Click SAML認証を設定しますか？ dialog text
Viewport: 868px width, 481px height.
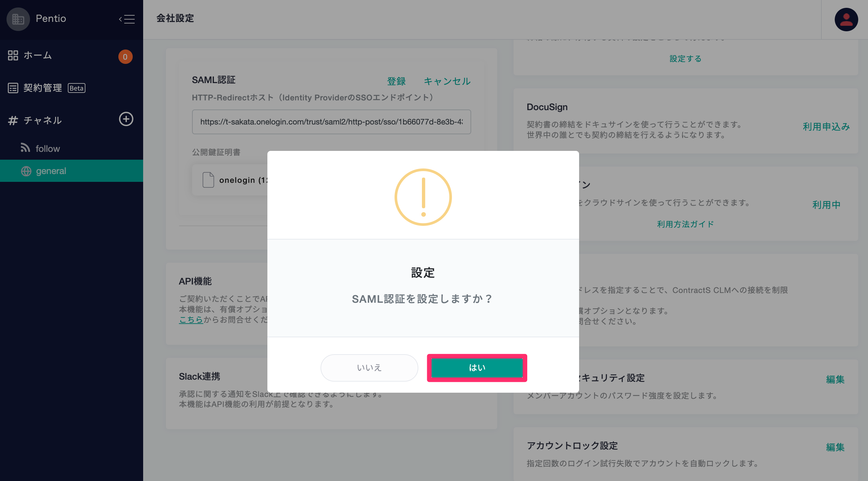pos(423,299)
